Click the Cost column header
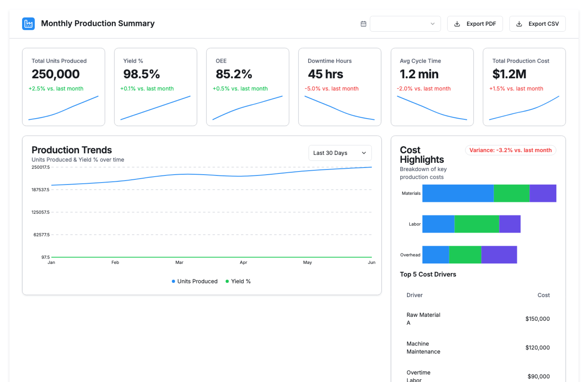This screenshot has height=382, width=588. 543,295
